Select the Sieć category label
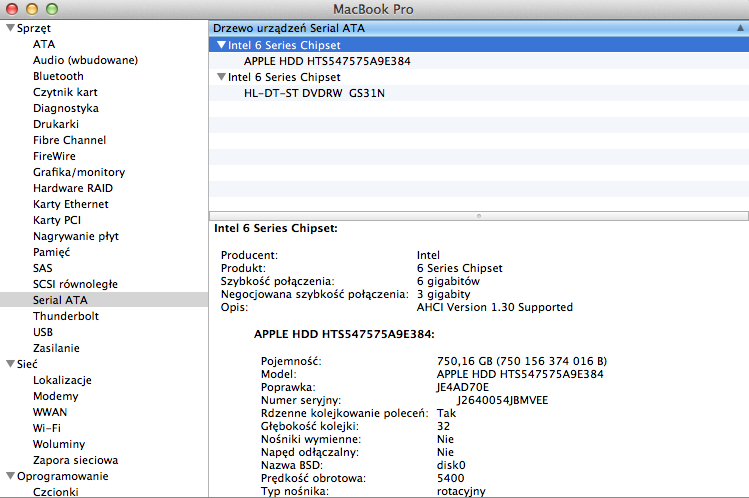749x498 pixels. (x=27, y=364)
